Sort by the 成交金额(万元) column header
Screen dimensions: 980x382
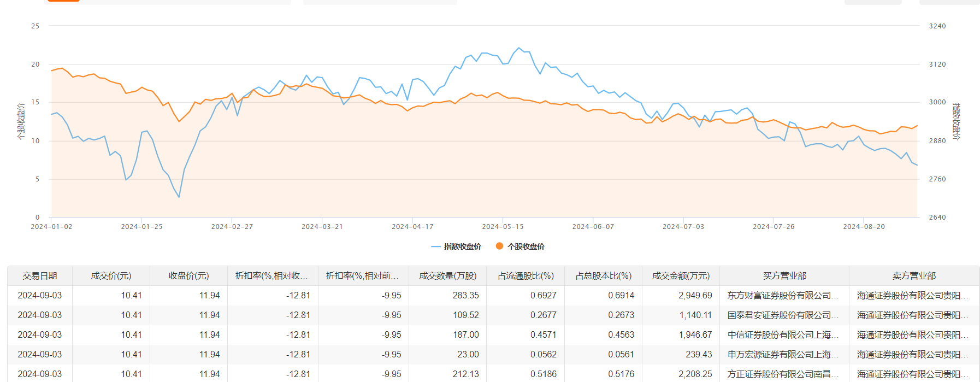(681, 276)
